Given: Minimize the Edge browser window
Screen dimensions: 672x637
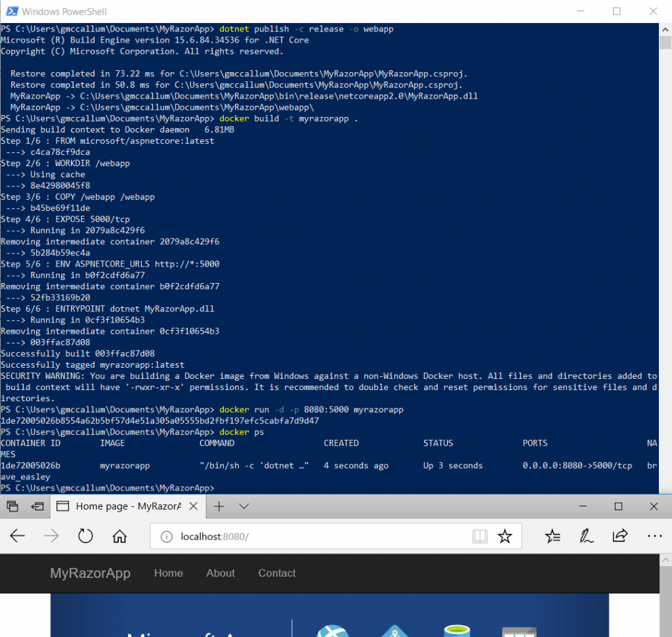Looking at the screenshot, I should (x=583, y=506).
